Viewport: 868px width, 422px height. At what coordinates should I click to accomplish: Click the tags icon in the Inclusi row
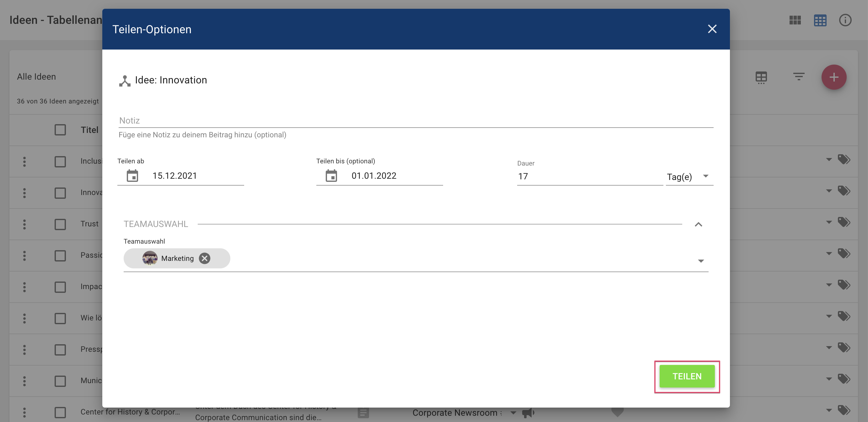pos(844,159)
